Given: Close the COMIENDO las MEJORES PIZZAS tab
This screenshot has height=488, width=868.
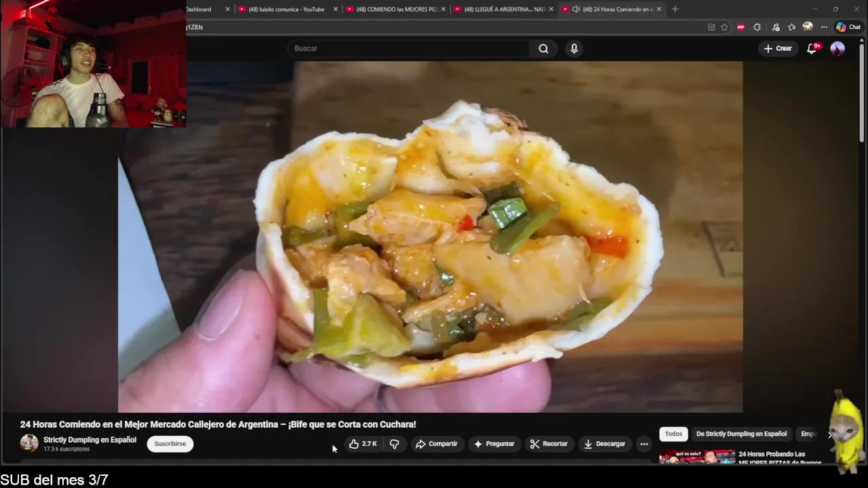Looking at the screenshot, I should tap(443, 9).
